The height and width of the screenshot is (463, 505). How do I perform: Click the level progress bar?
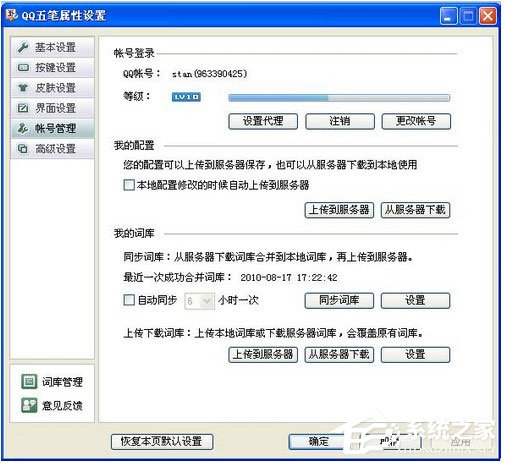click(x=339, y=97)
